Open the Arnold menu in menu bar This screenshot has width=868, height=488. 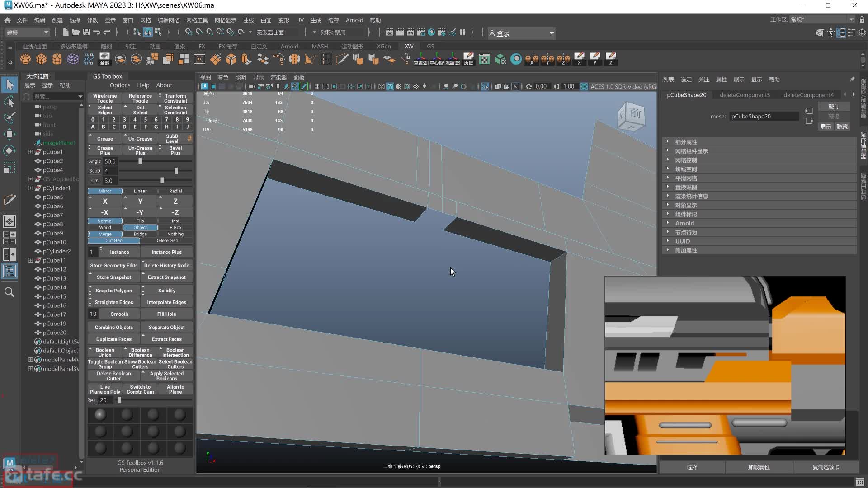click(354, 20)
